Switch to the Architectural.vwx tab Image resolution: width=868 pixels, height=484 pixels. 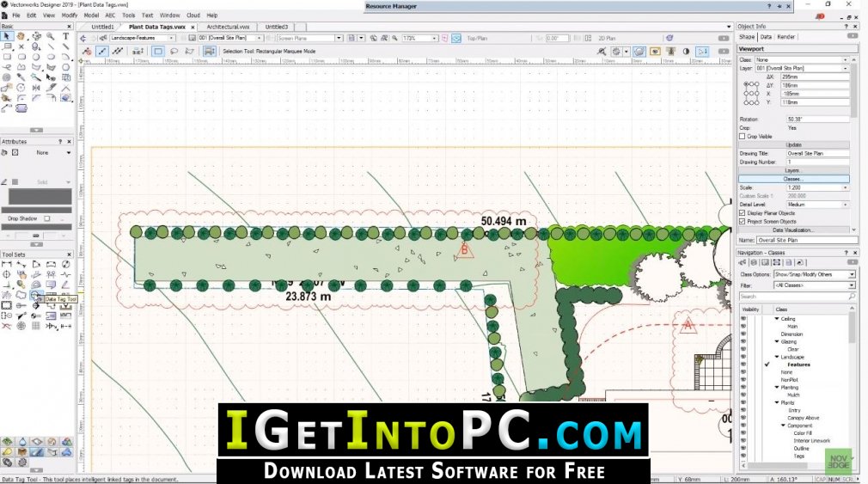pyautogui.click(x=228, y=27)
